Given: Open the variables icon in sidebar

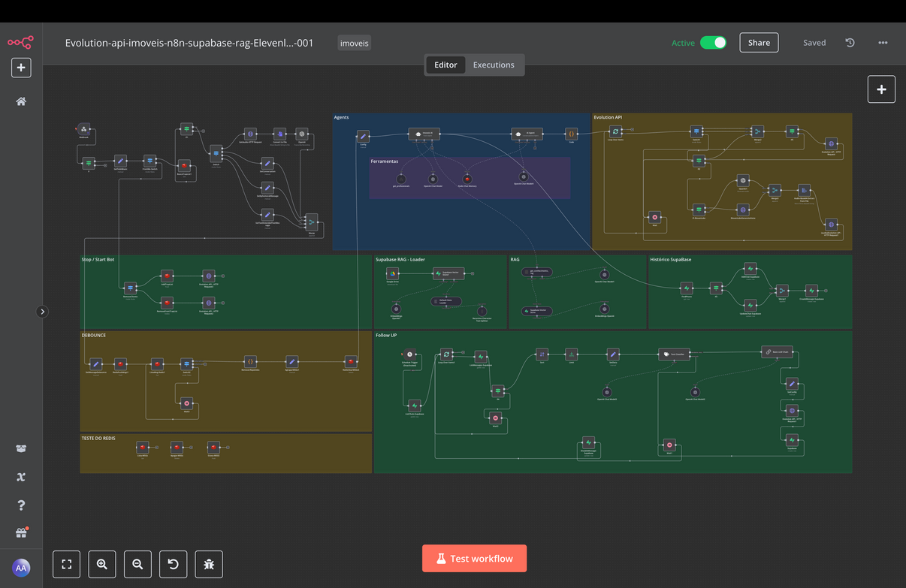Looking at the screenshot, I should click(21, 477).
